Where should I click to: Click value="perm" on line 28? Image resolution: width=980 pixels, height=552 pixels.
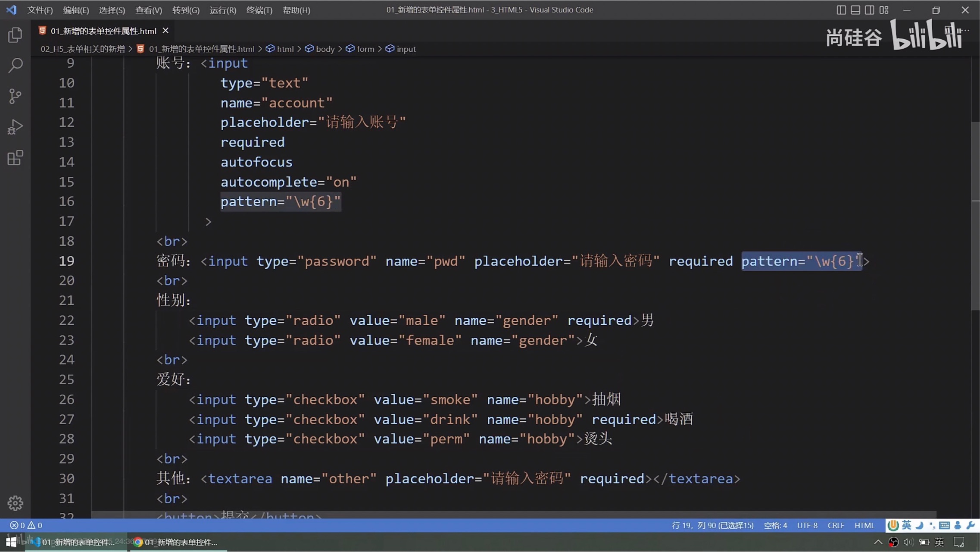click(x=421, y=439)
